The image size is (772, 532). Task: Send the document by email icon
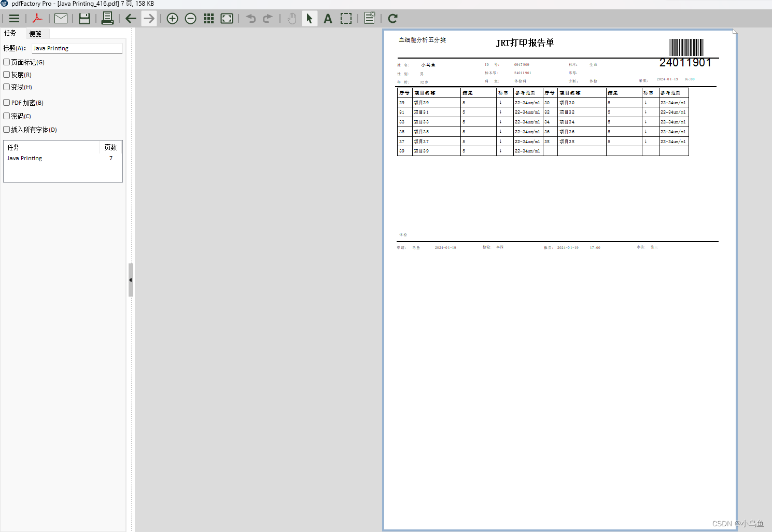coord(61,19)
